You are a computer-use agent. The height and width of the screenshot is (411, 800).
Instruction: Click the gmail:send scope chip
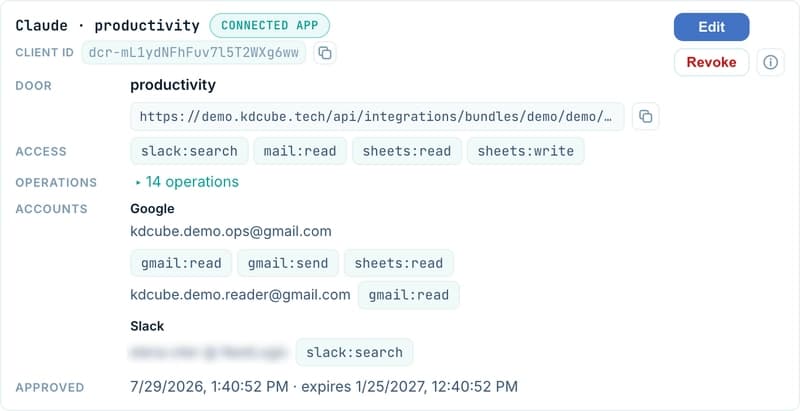click(x=288, y=263)
